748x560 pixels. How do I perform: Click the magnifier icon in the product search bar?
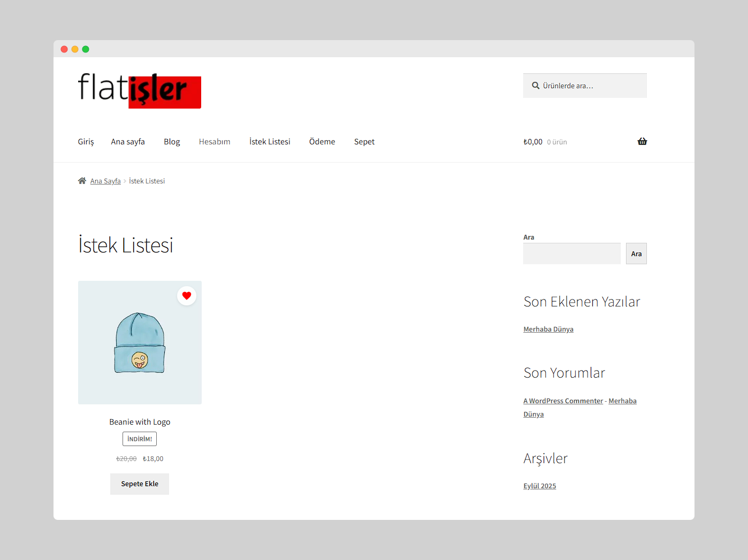point(536,85)
